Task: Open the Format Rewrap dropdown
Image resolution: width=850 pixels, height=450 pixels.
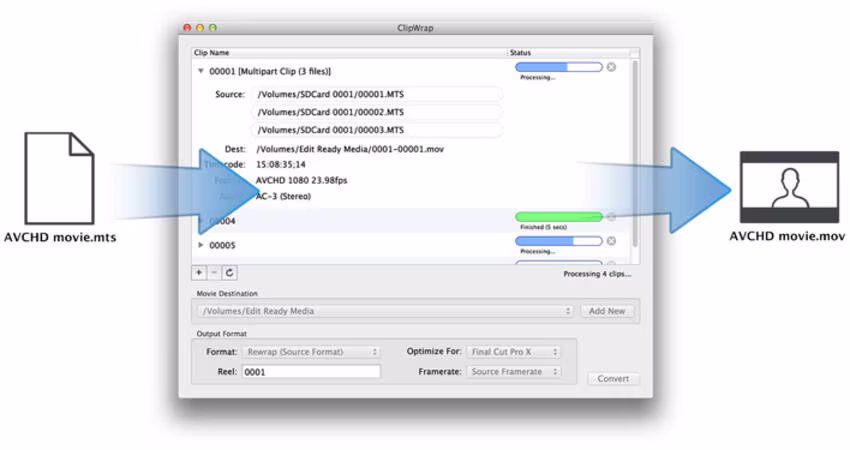Action: point(311,352)
